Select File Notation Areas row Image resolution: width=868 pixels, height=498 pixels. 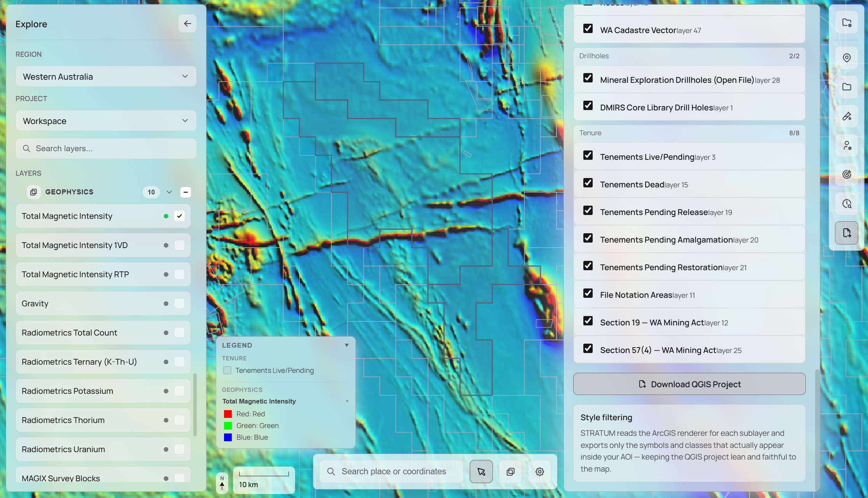point(689,295)
